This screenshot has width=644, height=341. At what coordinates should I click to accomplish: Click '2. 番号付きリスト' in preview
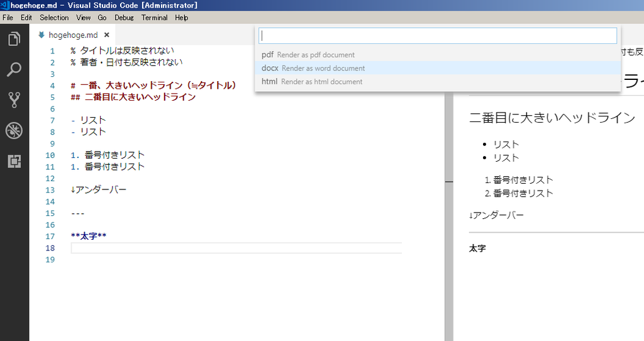pyautogui.click(x=519, y=193)
